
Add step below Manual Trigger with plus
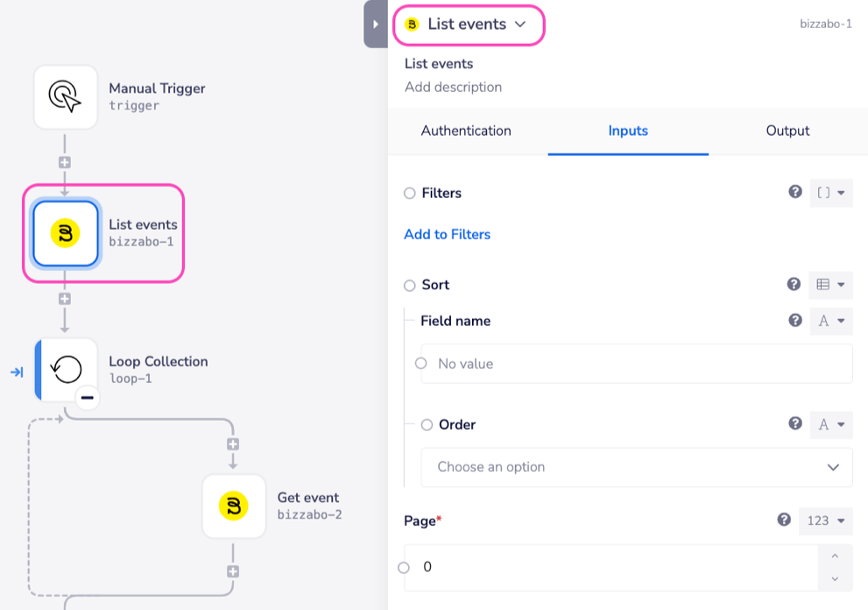pyautogui.click(x=65, y=162)
